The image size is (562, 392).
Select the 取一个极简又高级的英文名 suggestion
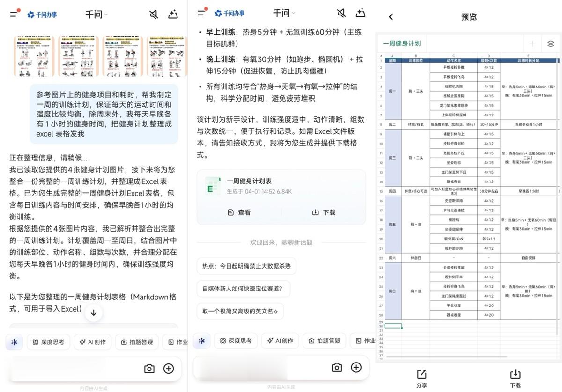point(240,311)
